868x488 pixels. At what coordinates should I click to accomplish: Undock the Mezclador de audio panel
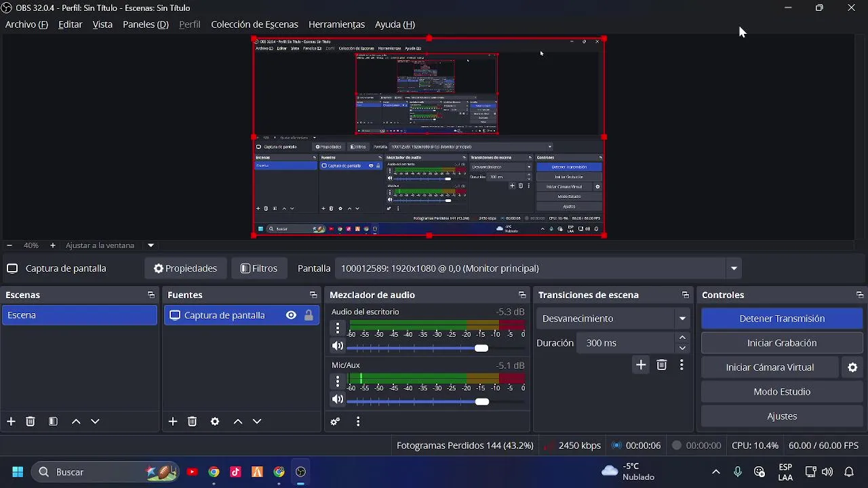click(521, 295)
